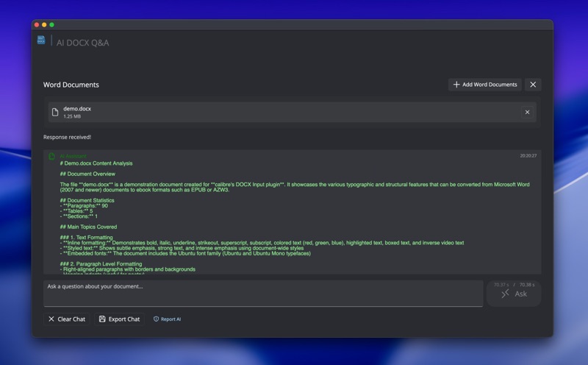Click the AI Assistant sender label
Image resolution: width=588 pixels, height=365 pixels.
tap(73, 156)
